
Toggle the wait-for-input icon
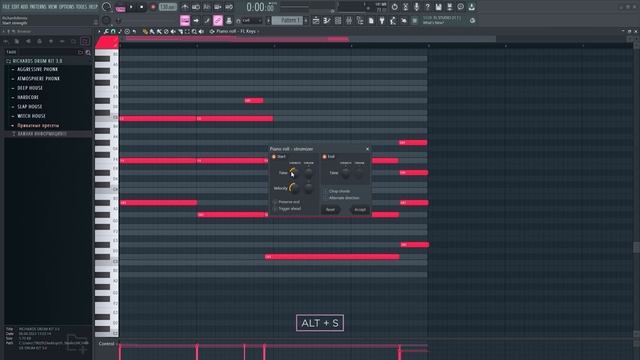pyautogui.click(x=196, y=7)
